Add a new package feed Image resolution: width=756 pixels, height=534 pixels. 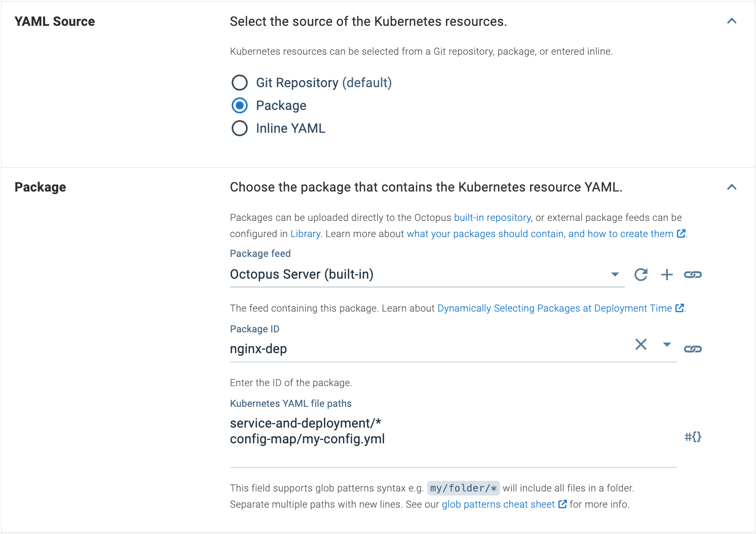[x=667, y=274]
